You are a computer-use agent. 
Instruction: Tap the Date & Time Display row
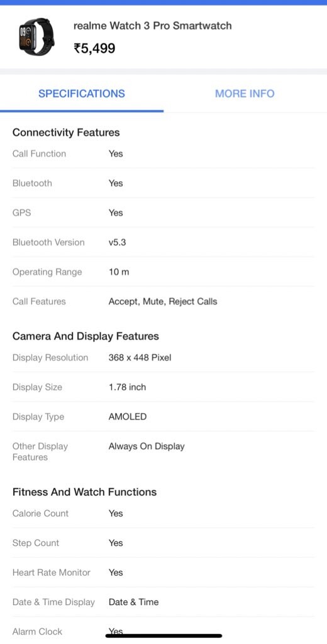(x=163, y=602)
